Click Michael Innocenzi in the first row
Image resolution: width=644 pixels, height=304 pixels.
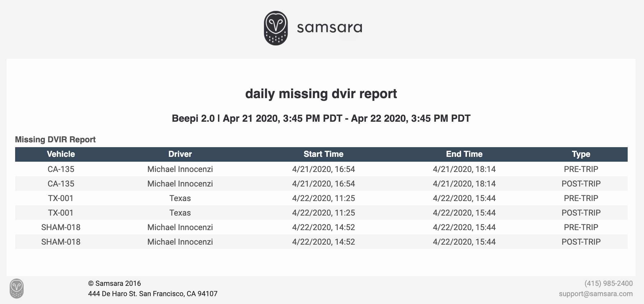(180, 169)
